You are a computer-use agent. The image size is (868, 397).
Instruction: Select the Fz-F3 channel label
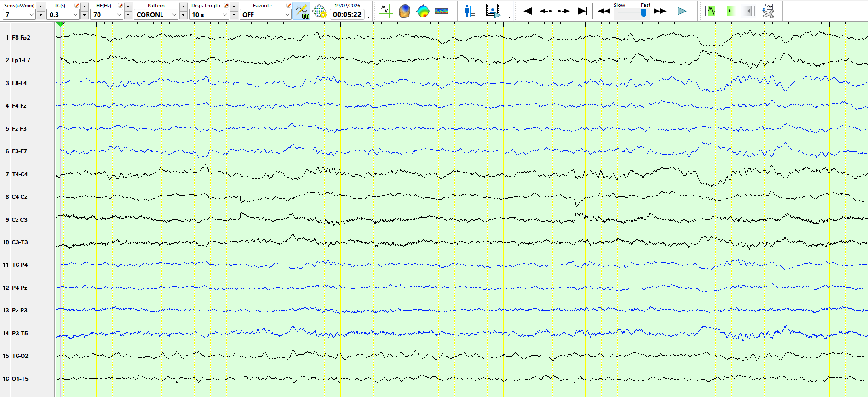pos(19,129)
